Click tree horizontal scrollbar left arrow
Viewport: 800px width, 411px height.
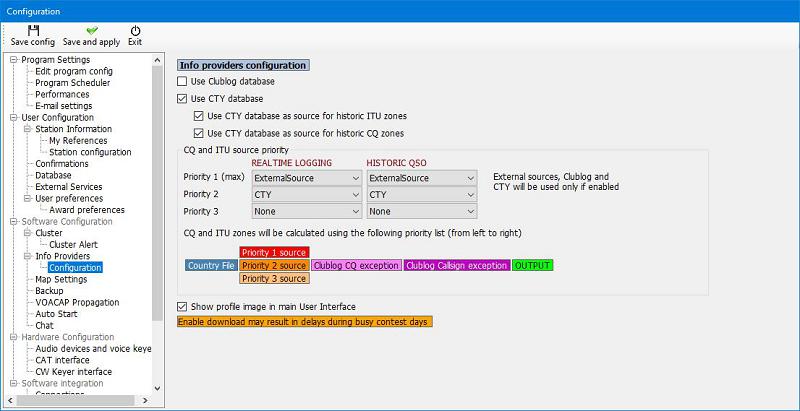[11, 400]
